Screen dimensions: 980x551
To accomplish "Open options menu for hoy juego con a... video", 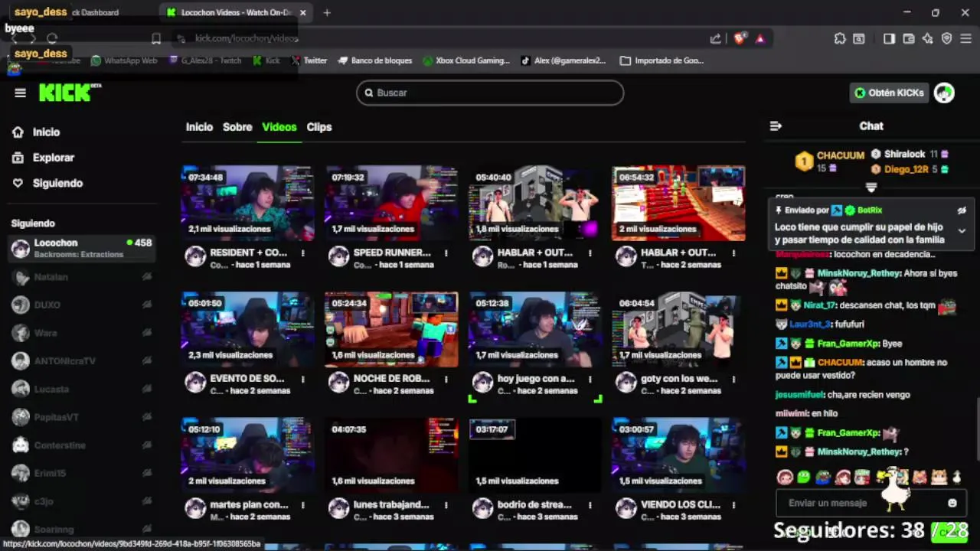I will (590, 380).
